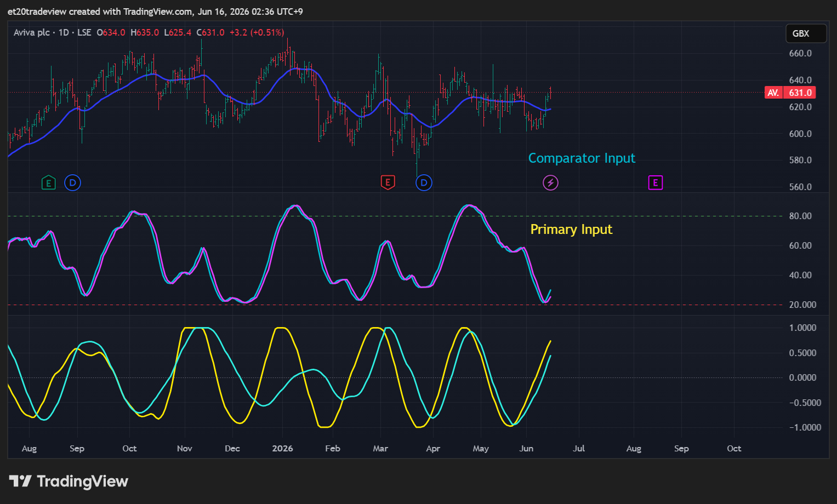
Task: Click the Apr label on time axis
Action: click(x=433, y=448)
